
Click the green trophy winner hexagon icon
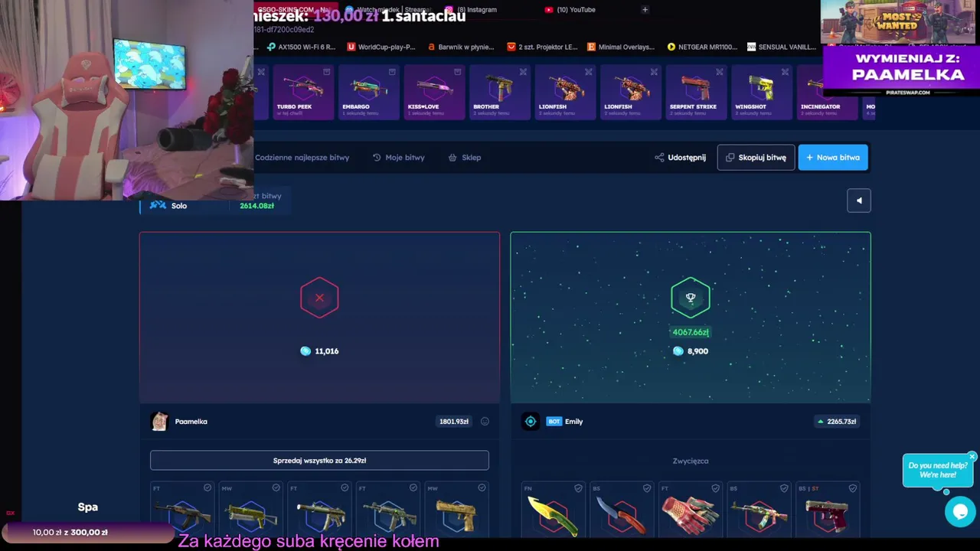coord(691,298)
